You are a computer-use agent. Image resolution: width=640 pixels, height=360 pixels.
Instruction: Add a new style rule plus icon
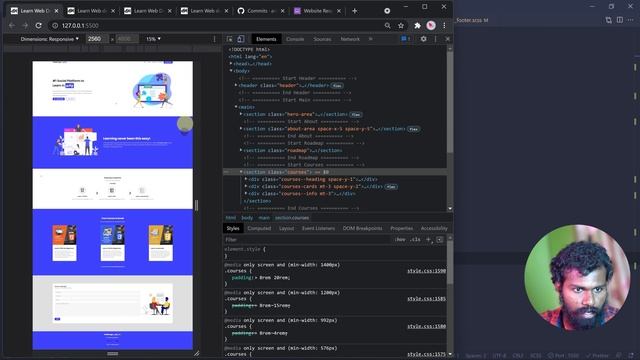coord(428,240)
